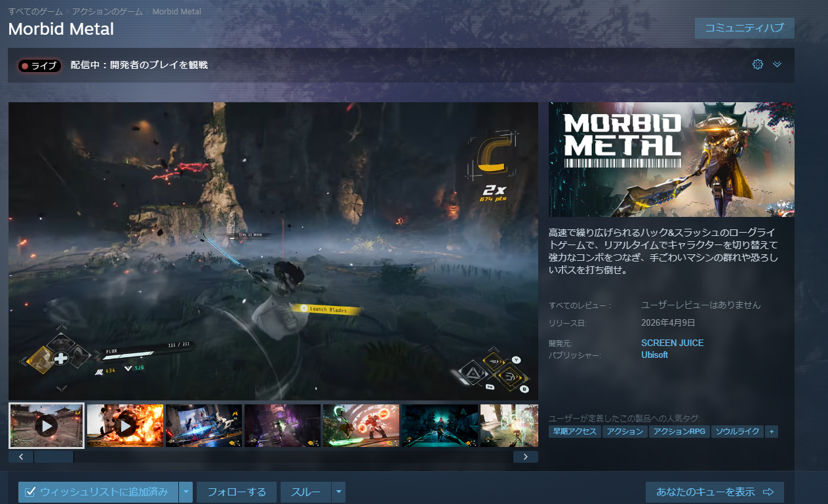Expand the live broadcast chevron
The width and height of the screenshot is (828, 504).
[x=778, y=64]
